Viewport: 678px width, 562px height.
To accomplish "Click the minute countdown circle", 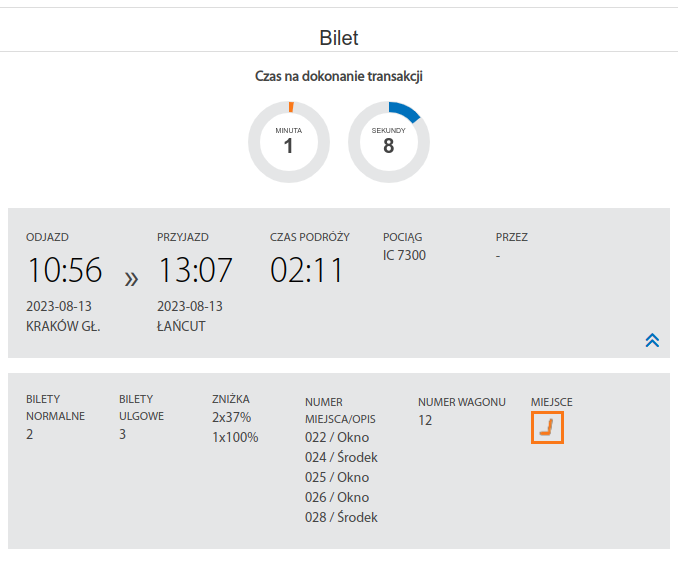I will coord(288,142).
